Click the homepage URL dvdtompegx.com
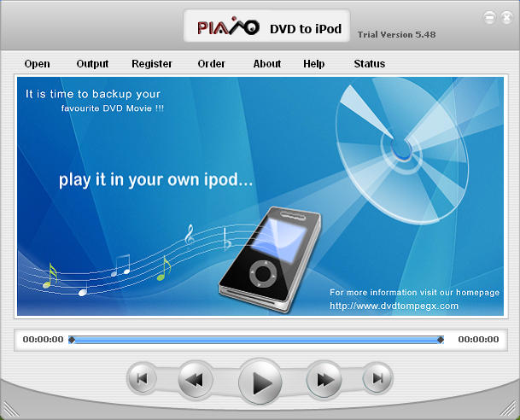The width and height of the screenshot is (520, 420). point(394,306)
